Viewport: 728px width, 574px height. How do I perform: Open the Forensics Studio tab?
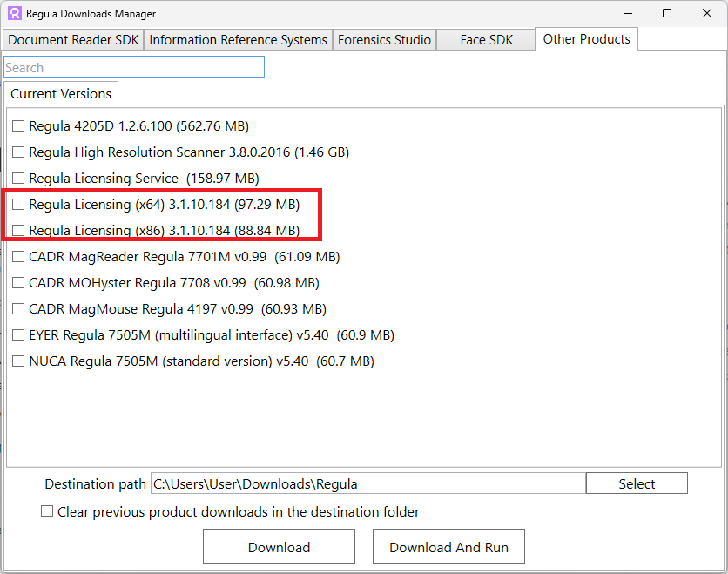click(384, 40)
